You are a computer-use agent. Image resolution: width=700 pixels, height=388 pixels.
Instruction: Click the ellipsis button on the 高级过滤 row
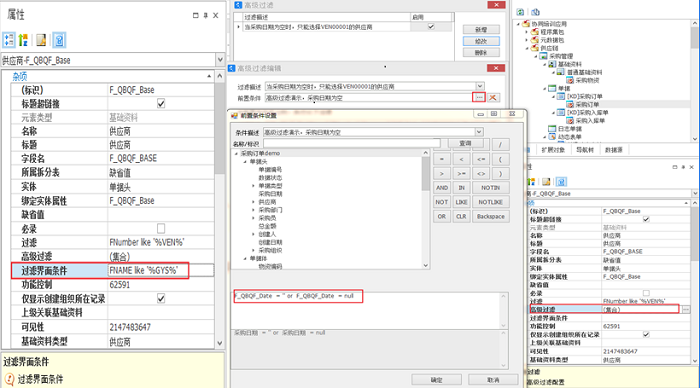tap(686, 309)
